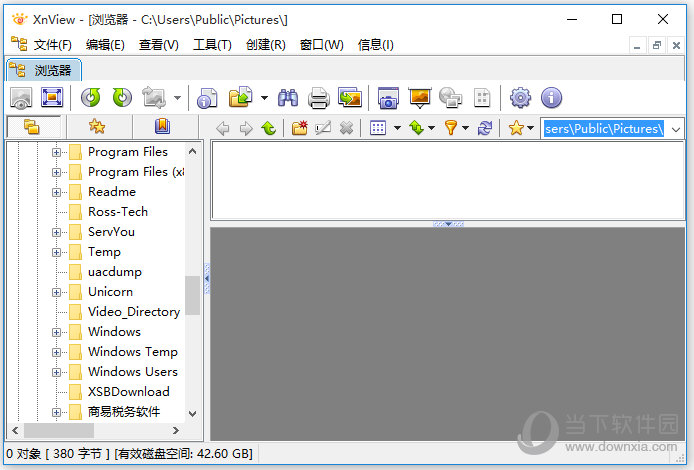Open the Sort dropdown arrow
The image size is (694, 470).
click(431, 128)
